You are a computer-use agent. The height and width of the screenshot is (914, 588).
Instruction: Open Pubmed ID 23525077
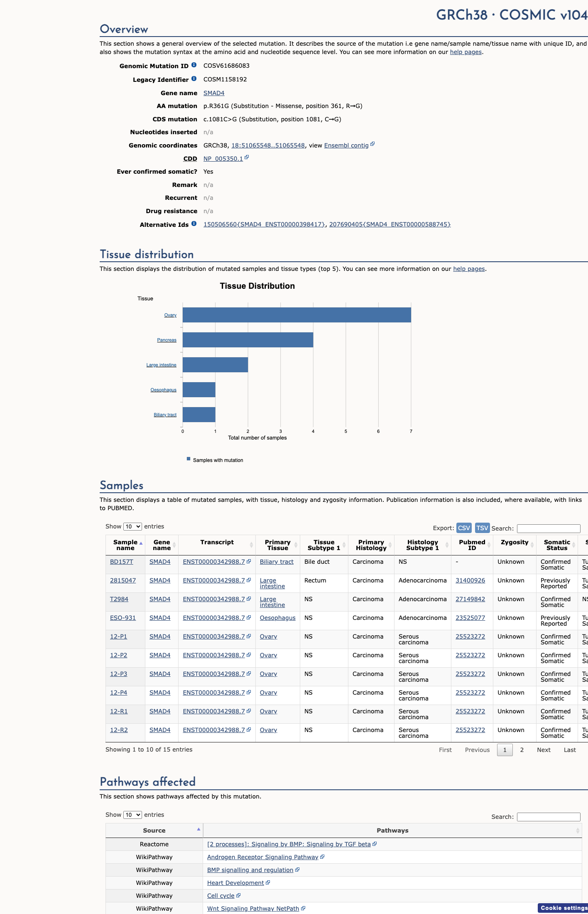click(x=470, y=618)
